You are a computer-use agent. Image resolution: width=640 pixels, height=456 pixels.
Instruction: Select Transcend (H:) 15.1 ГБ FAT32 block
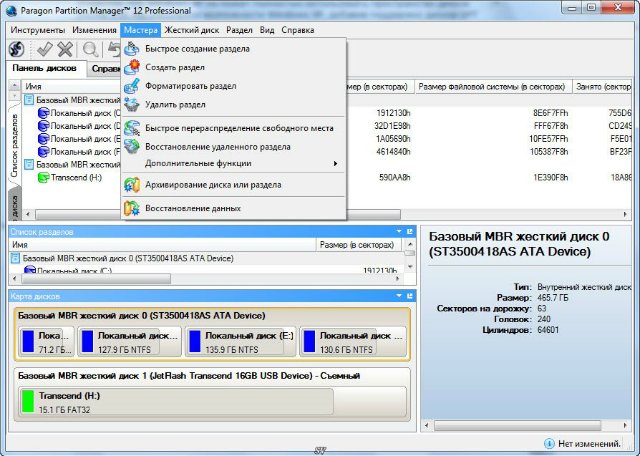tap(212, 403)
